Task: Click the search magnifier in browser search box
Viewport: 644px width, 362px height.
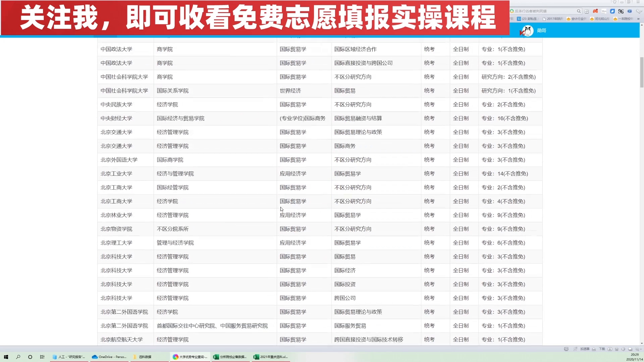Action: point(579,11)
